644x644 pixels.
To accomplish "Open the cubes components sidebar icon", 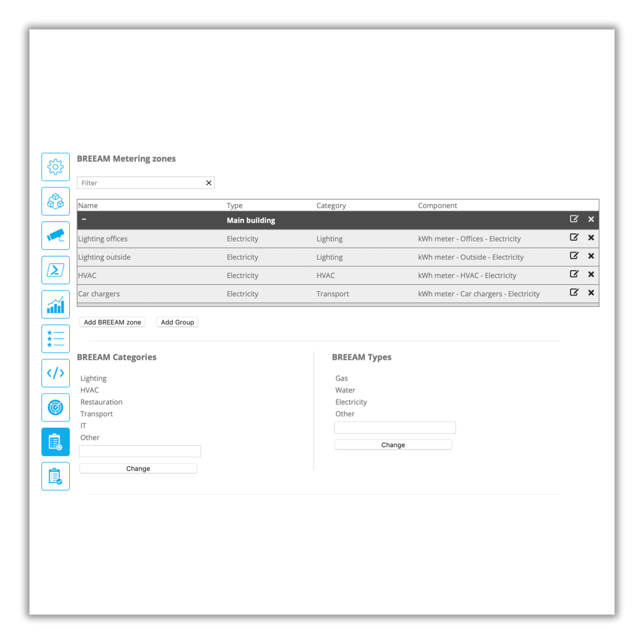I will 55,201.
